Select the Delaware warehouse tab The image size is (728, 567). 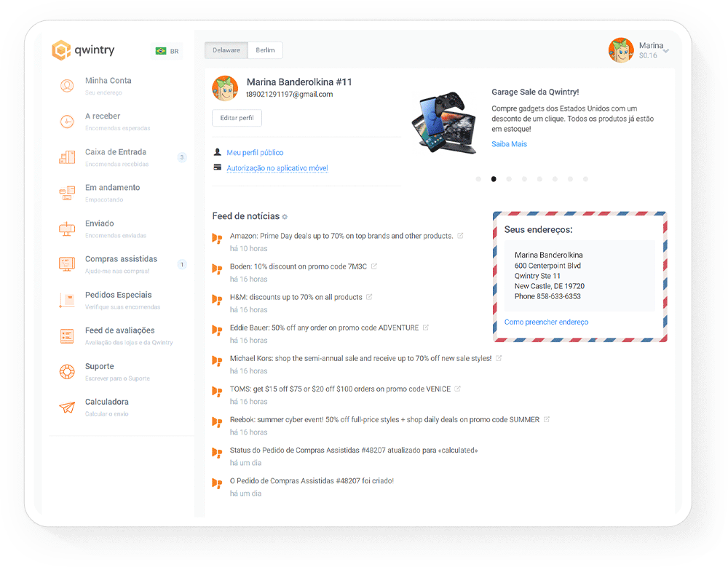(x=226, y=50)
